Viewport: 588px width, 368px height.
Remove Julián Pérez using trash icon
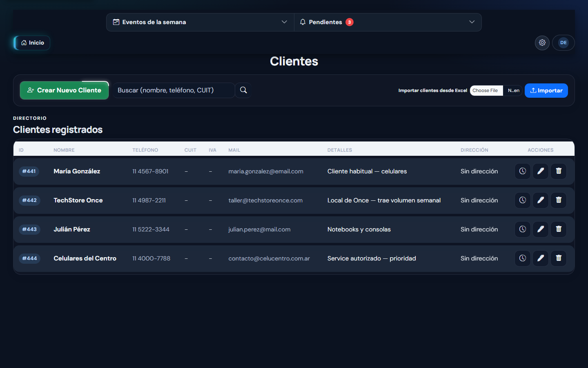click(559, 229)
